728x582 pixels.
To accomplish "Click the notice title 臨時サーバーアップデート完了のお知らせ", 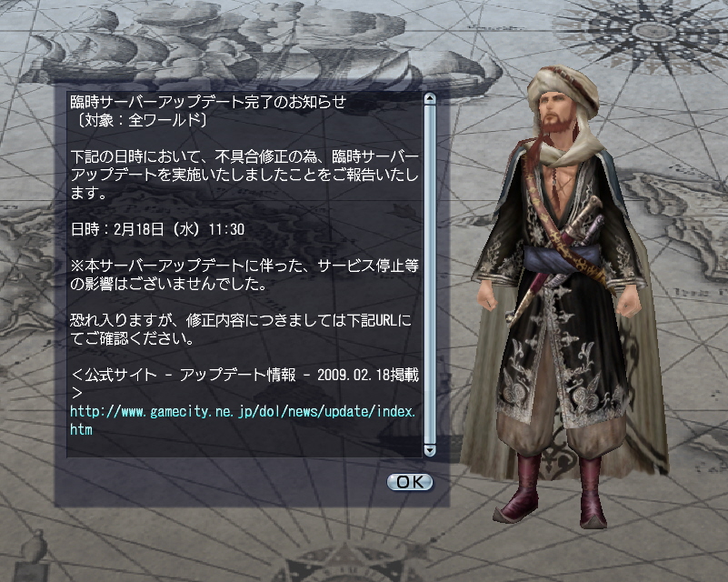I will point(208,101).
